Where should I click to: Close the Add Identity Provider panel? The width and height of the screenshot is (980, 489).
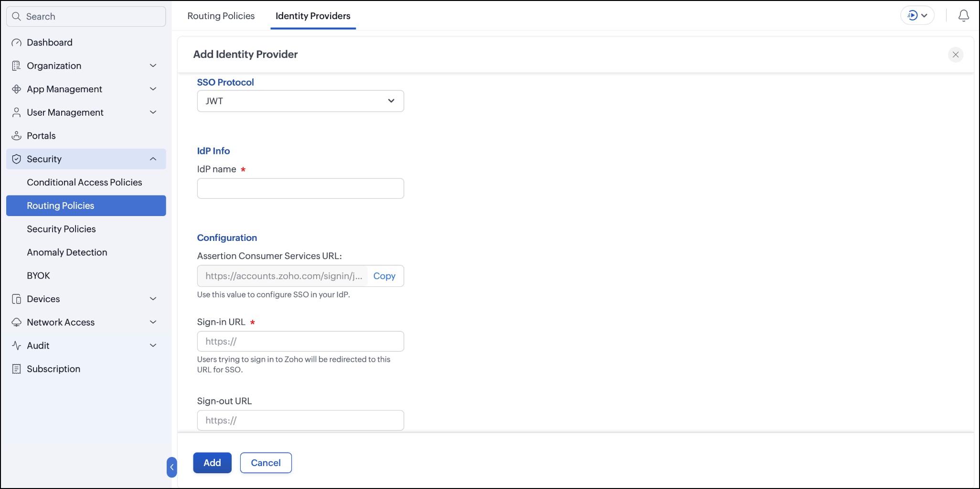pyautogui.click(x=956, y=54)
